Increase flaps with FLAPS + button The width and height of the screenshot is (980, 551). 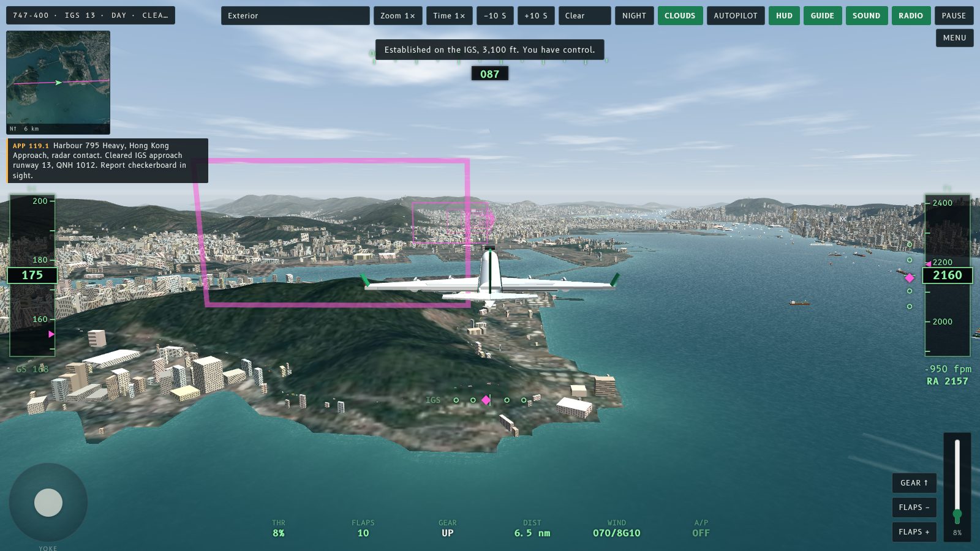914,532
